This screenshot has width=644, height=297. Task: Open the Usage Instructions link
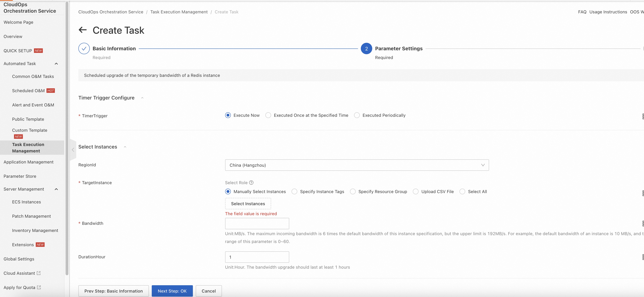click(608, 12)
